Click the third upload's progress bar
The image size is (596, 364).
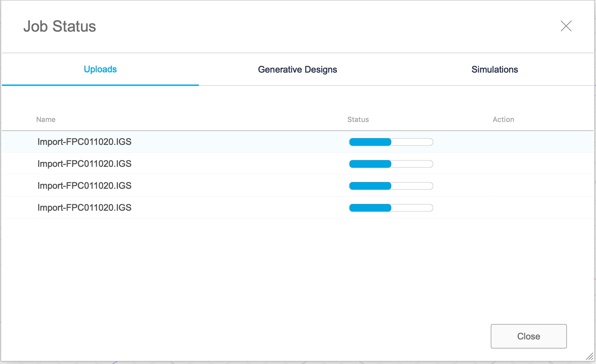point(391,186)
